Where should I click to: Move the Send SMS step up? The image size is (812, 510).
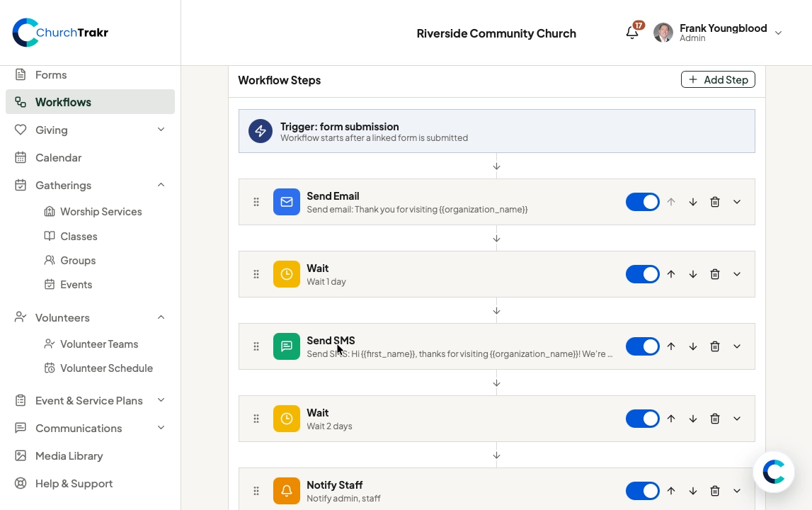click(671, 347)
